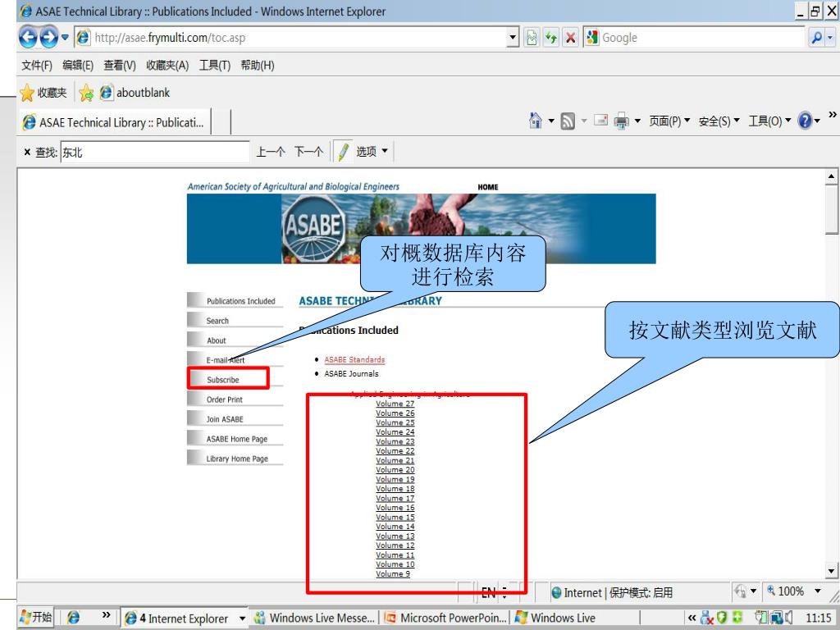Image resolution: width=840 pixels, height=630 pixels.
Task: Open the Search sidebar item
Action: click(x=235, y=321)
